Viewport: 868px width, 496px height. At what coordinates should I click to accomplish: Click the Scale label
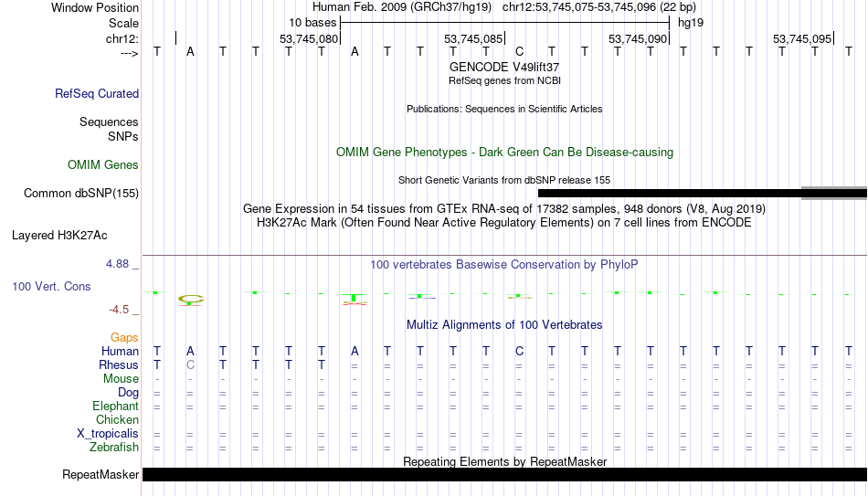(x=123, y=23)
